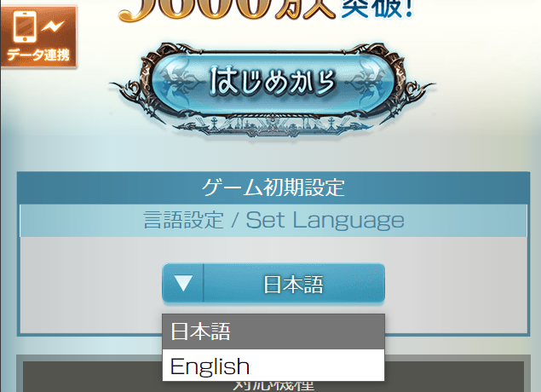Click the ゲーム初期設定 section header
The height and width of the screenshot is (392, 541).
(x=273, y=187)
